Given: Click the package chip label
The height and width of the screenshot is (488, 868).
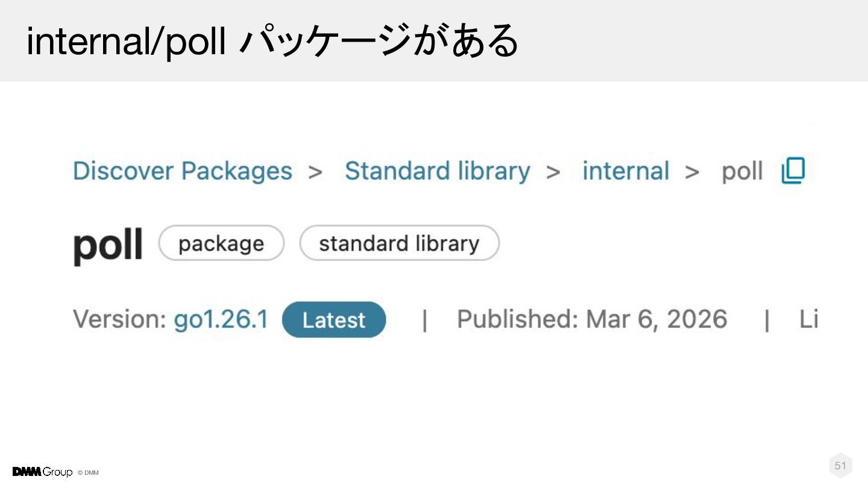Looking at the screenshot, I should pyautogui.click(x=221, y=243).
